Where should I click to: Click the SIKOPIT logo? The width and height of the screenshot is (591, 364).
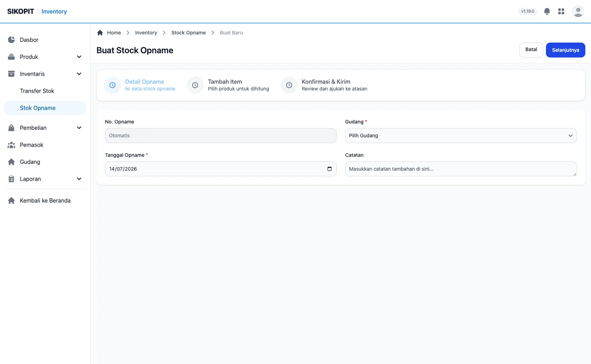(21, 11)
